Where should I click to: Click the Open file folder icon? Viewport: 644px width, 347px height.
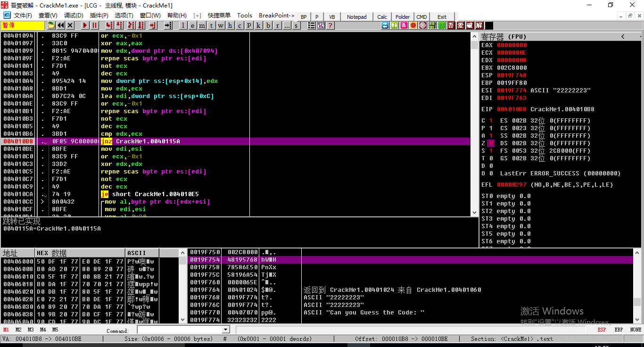coord(51,25)
